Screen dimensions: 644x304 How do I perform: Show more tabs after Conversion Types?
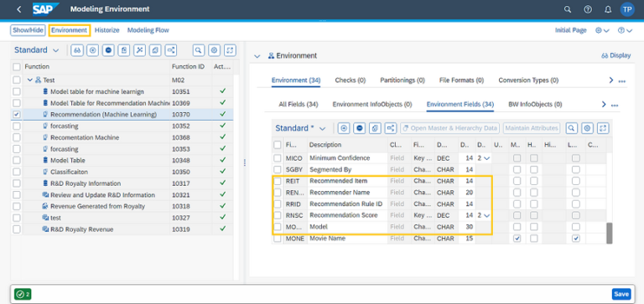(x=611, y=80)
